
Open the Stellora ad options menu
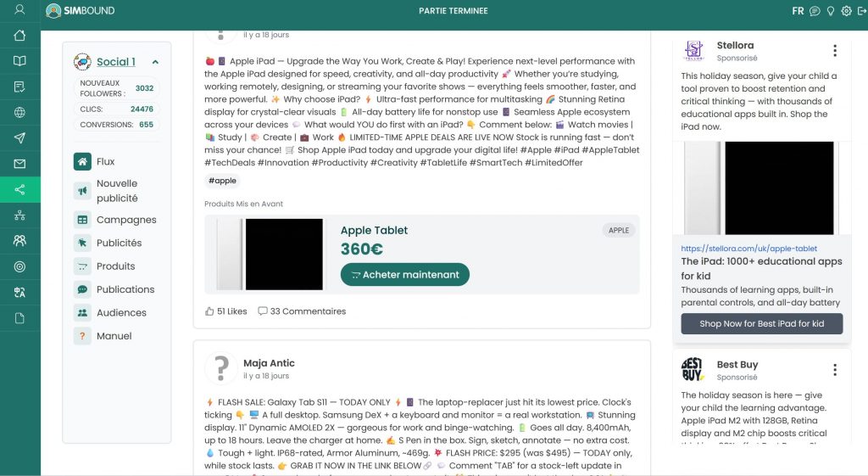pos(835,50)
